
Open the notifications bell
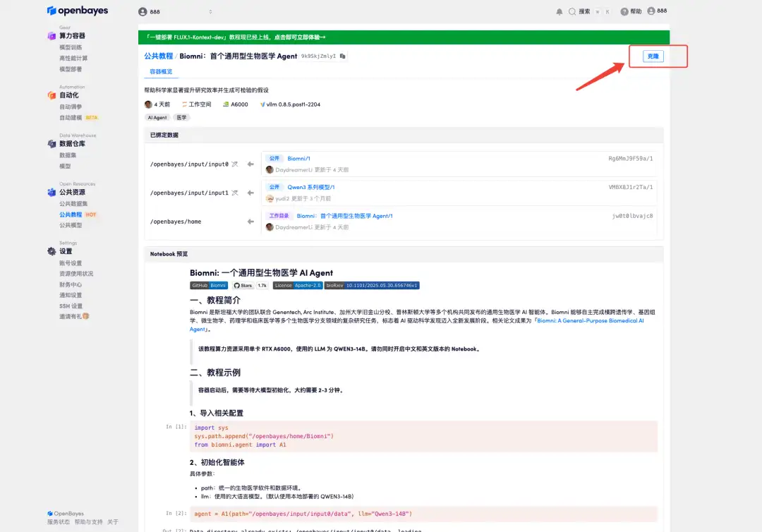click(x=560, y=12)
